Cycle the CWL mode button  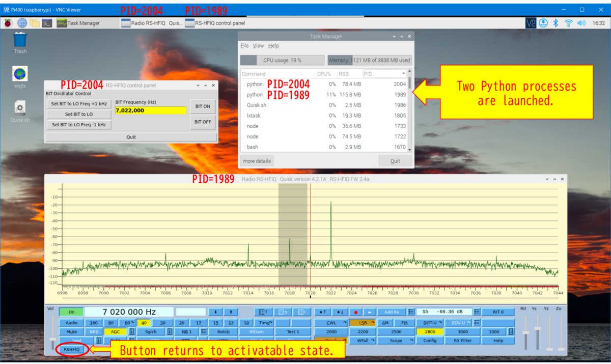pyautogui.click(x=331, y=323)
